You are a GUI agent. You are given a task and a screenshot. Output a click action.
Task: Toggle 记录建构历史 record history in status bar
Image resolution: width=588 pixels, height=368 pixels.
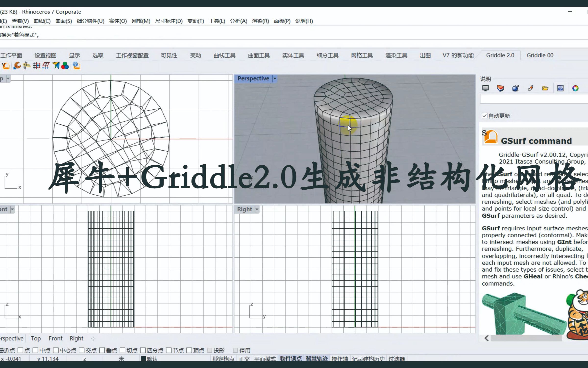[x=368, y=359]
